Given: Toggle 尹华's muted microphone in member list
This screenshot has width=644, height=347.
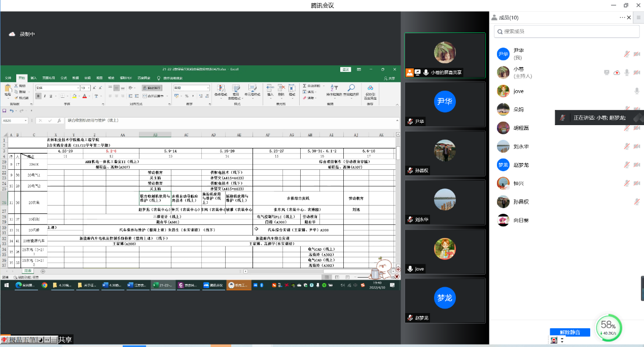Looking at the screenshot, I should tap(627, 54).
